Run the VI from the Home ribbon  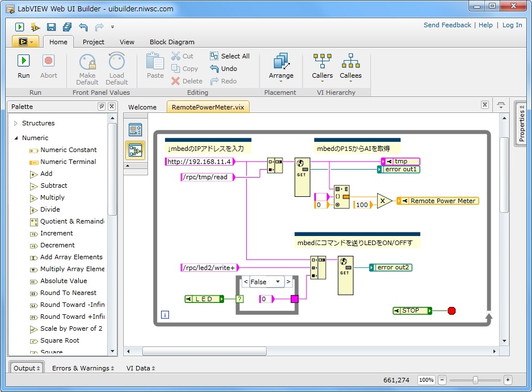(x=24, y=67)
